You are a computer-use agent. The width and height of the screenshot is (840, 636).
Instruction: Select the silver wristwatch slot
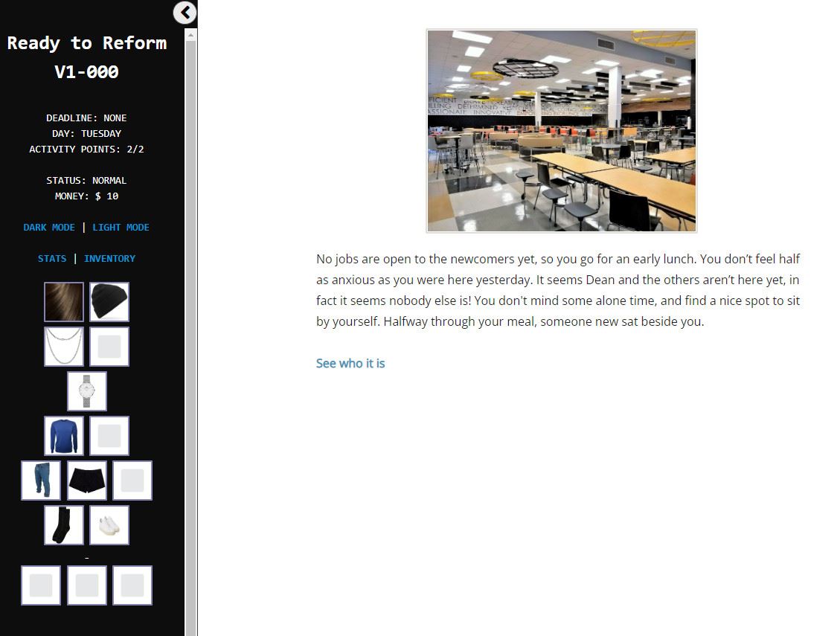[x=87, y=391]
